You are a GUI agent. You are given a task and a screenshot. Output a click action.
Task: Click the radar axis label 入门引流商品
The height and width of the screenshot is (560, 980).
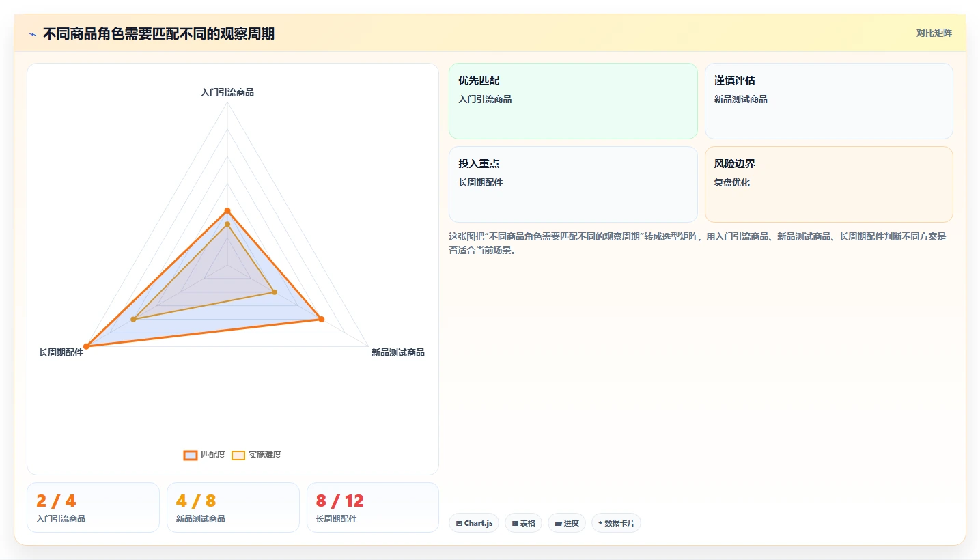point(227,92)
